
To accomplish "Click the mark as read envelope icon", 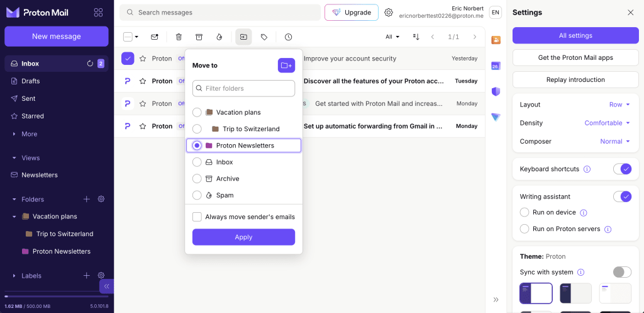I will [155, 37].
